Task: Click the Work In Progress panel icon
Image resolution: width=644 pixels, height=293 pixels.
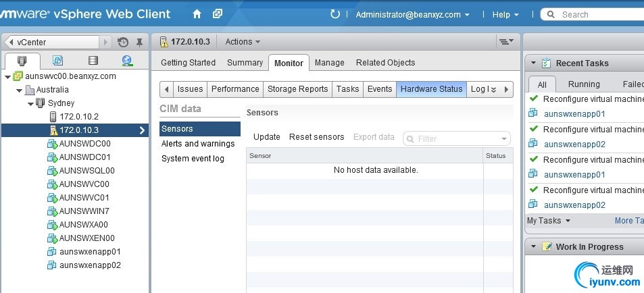Action: (x=546, y=246)
